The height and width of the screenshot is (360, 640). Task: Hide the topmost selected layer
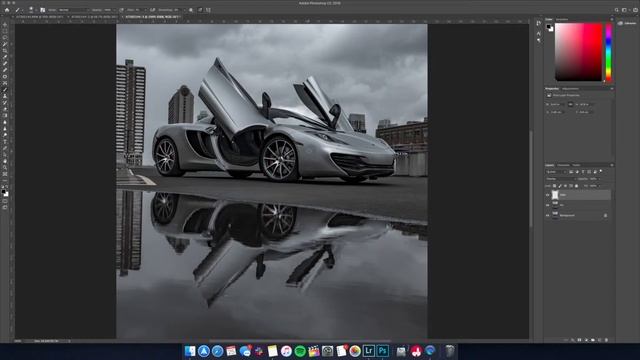tap(548, 195)
